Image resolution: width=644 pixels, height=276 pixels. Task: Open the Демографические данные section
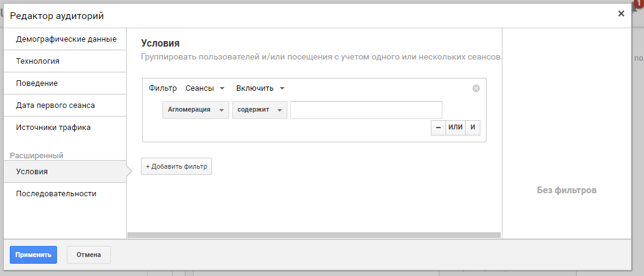65,39
